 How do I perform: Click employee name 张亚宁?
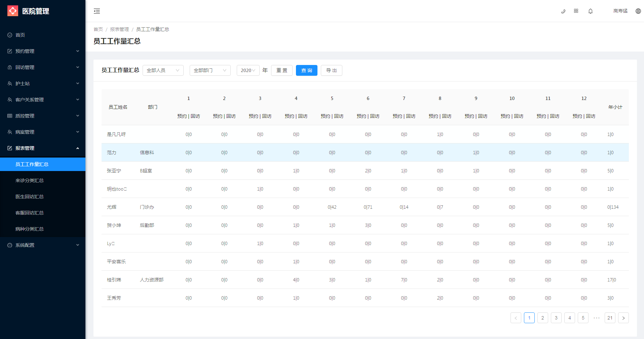pyautogui.click(x=114, y=171)
